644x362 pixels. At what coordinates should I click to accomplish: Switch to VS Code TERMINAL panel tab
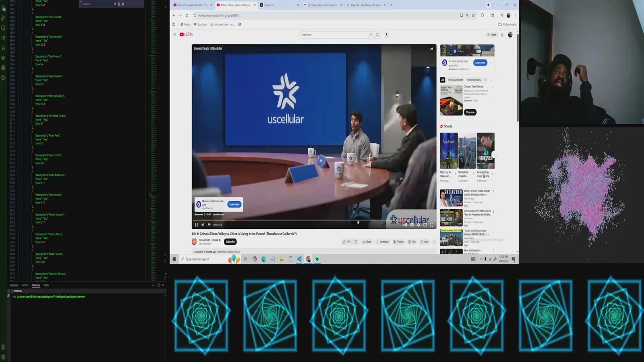pos(36,285)
